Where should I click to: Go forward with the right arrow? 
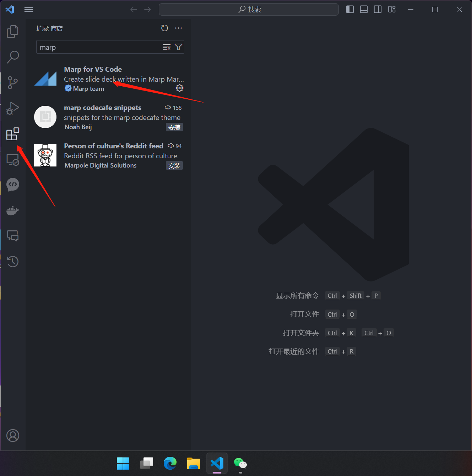148,10
